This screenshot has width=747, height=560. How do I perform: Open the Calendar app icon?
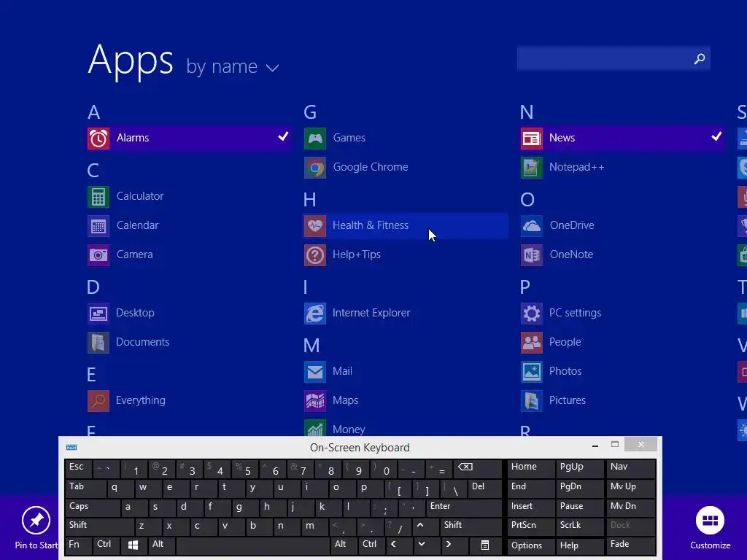tap(98, 226)
